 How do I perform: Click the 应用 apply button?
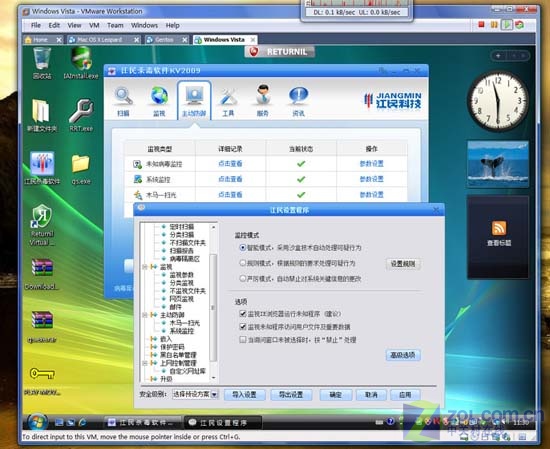click(405, 395)
